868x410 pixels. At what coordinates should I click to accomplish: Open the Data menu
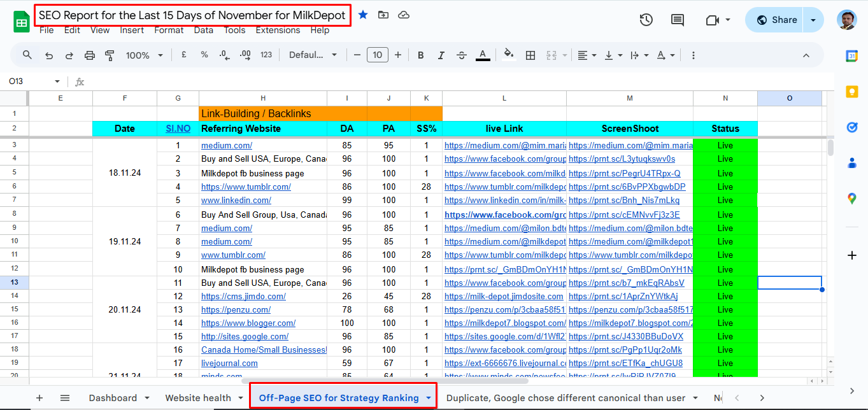[x=204, y=30]
